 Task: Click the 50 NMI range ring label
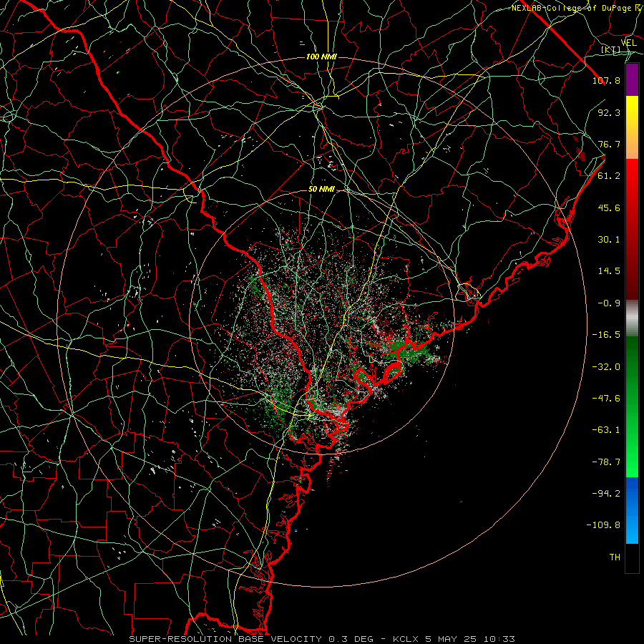pos(321,189)
